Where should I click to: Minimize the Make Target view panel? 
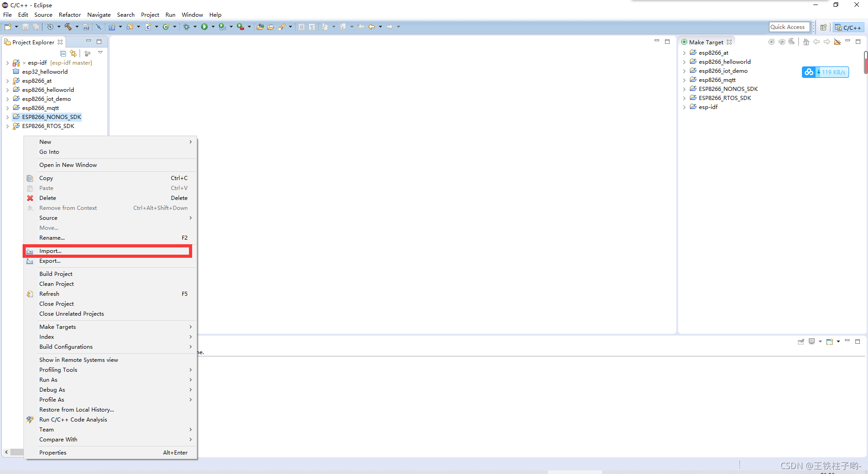coord(848,41)
